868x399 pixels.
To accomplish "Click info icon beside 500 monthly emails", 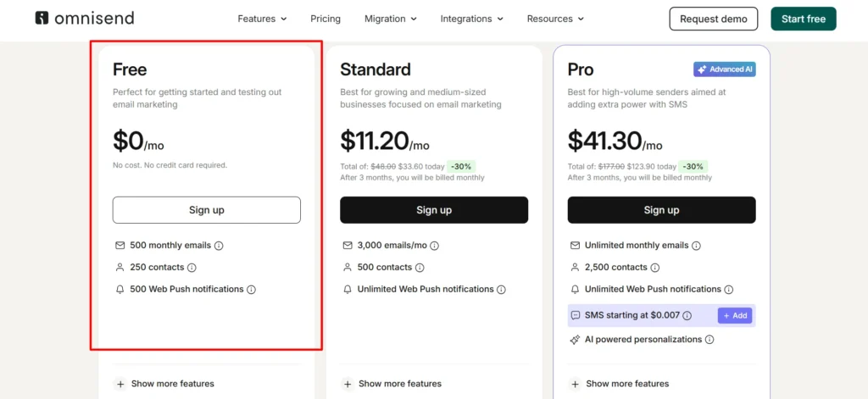I will 219,246.
